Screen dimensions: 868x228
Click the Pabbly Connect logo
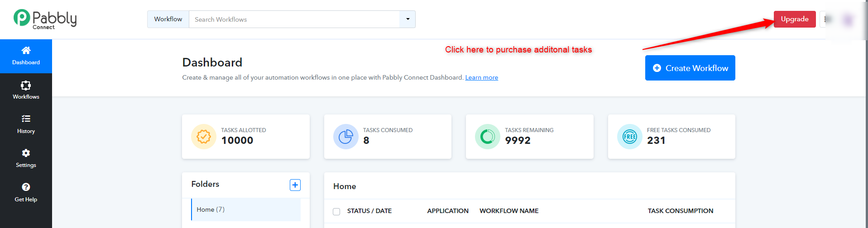45,19
